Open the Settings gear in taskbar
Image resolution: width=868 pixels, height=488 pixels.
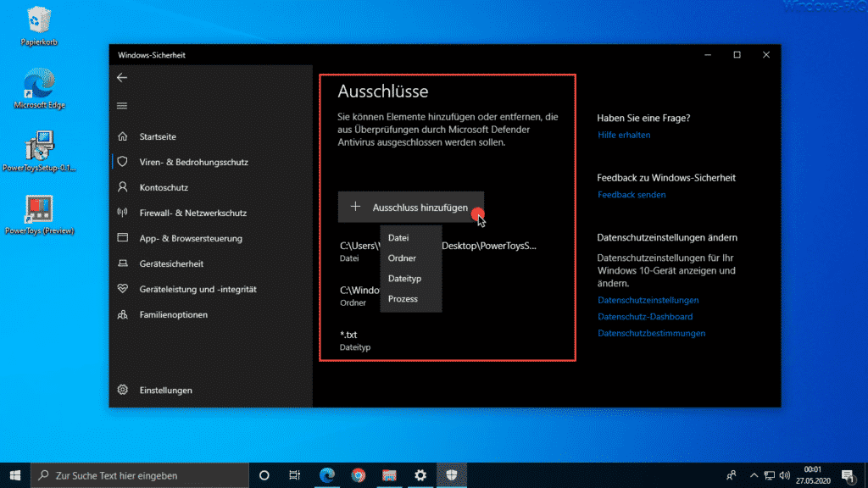point(420,475)
